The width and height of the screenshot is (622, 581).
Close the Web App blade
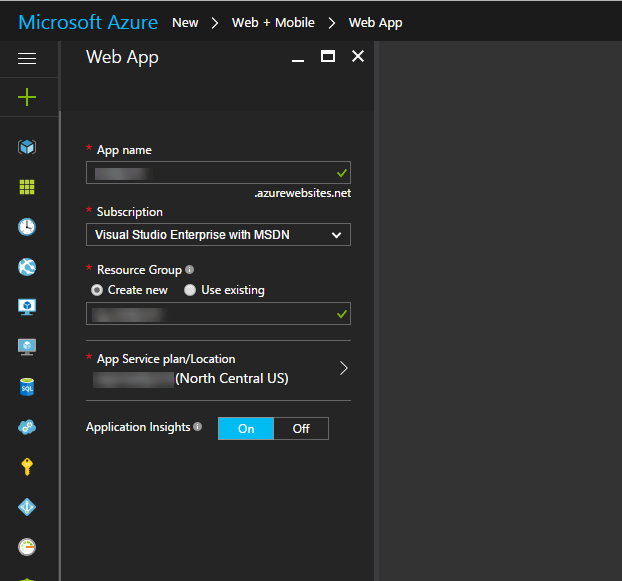pos(358,56)
